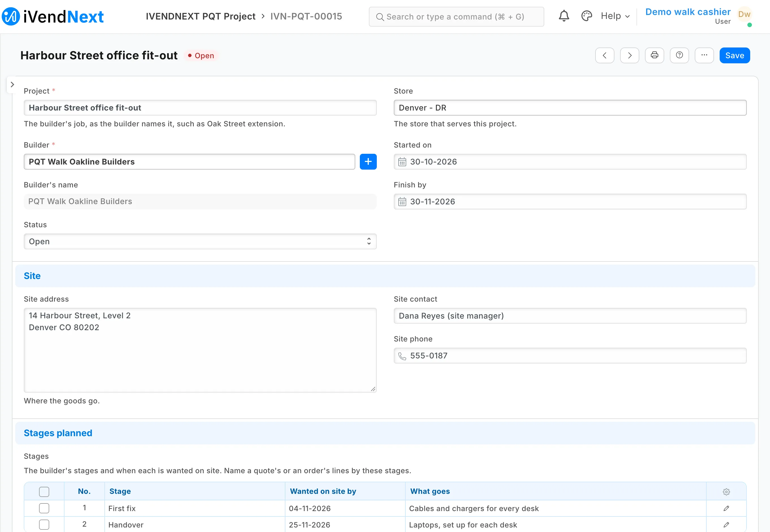Screen dimensions: 770x532
Task: Click the Save button
Action: click(735, 55)
